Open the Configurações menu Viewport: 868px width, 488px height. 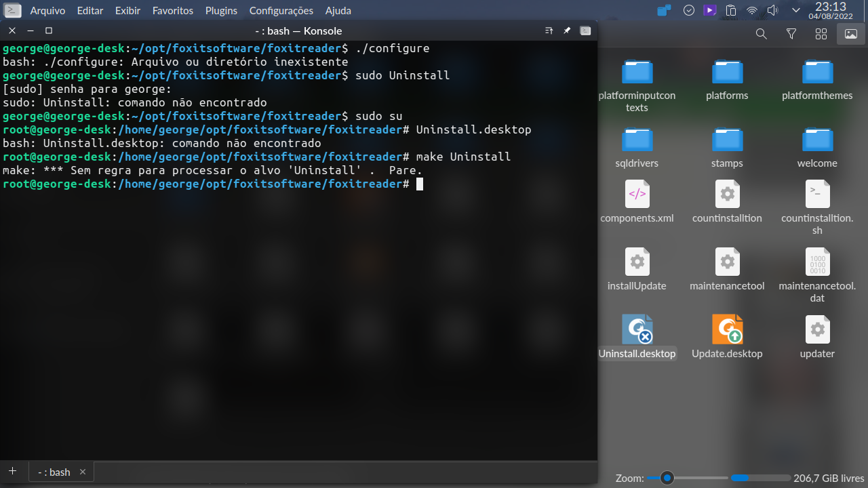tap(281, 11)
